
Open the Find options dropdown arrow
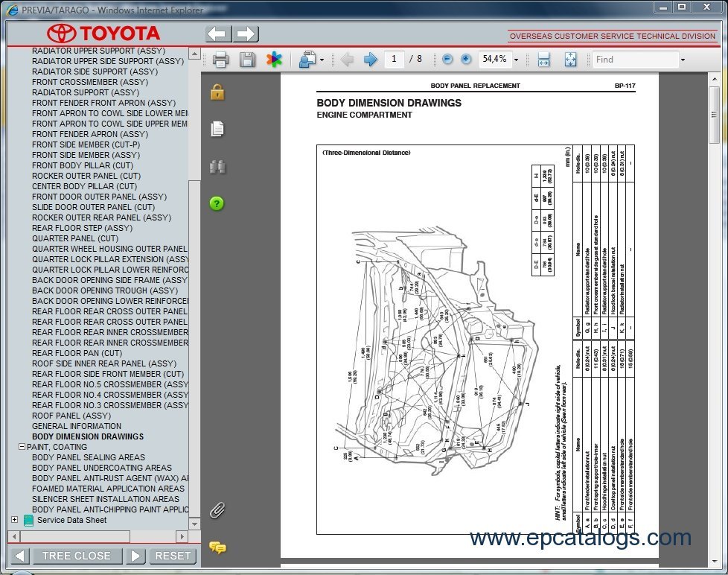pyautogui.click(x=683, y=60)
